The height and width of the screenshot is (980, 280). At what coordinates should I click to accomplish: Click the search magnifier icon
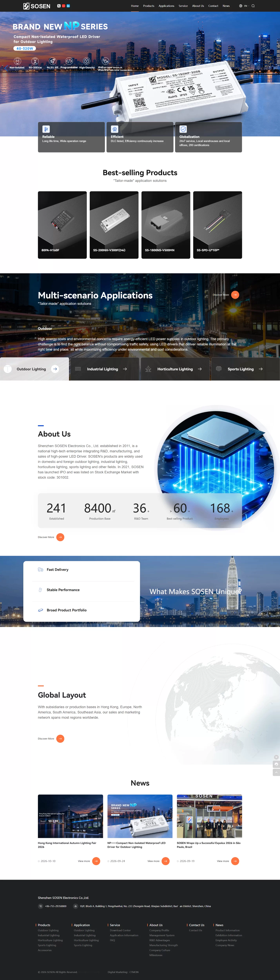[x=253, y=6]
